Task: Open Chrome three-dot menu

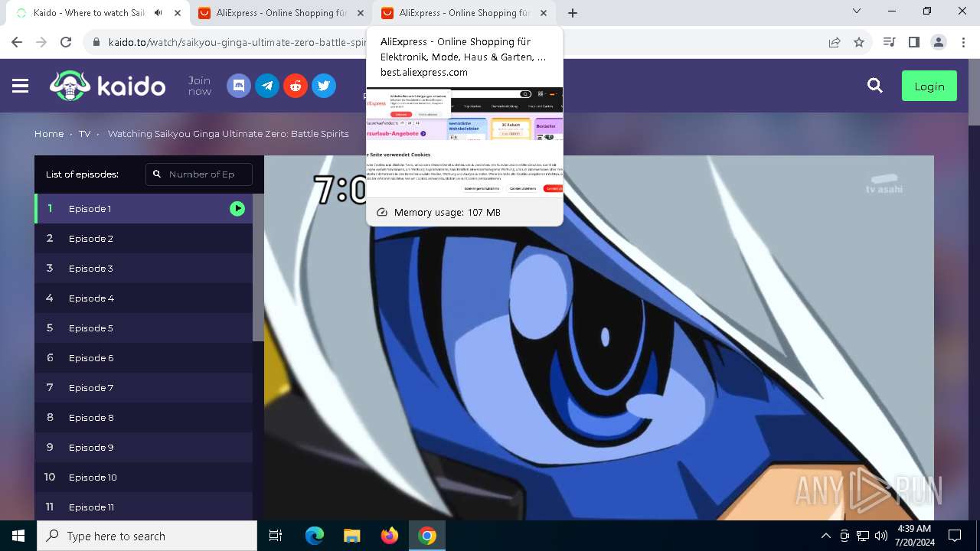Action: pyautogui.click(x=963, y=43)
